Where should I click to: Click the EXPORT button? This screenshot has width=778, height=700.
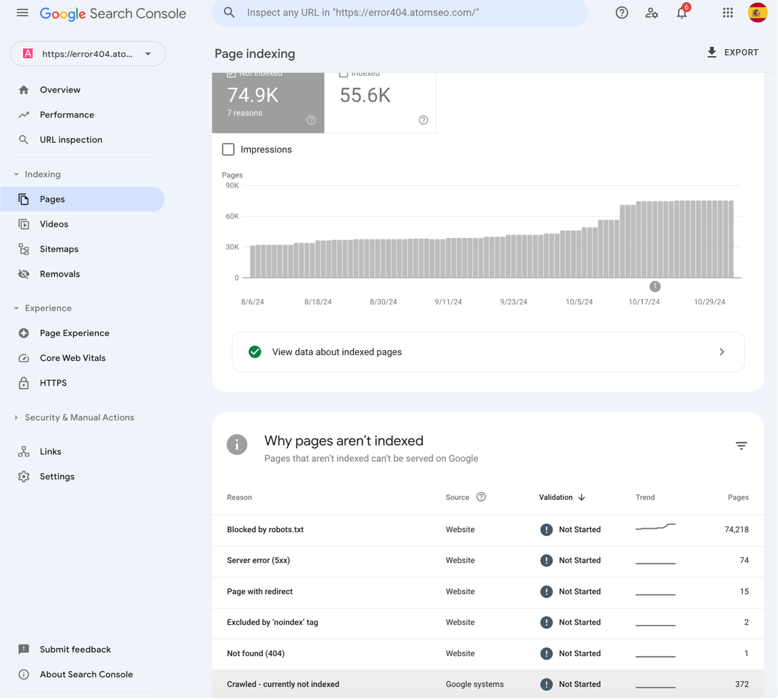pos(732,52)
